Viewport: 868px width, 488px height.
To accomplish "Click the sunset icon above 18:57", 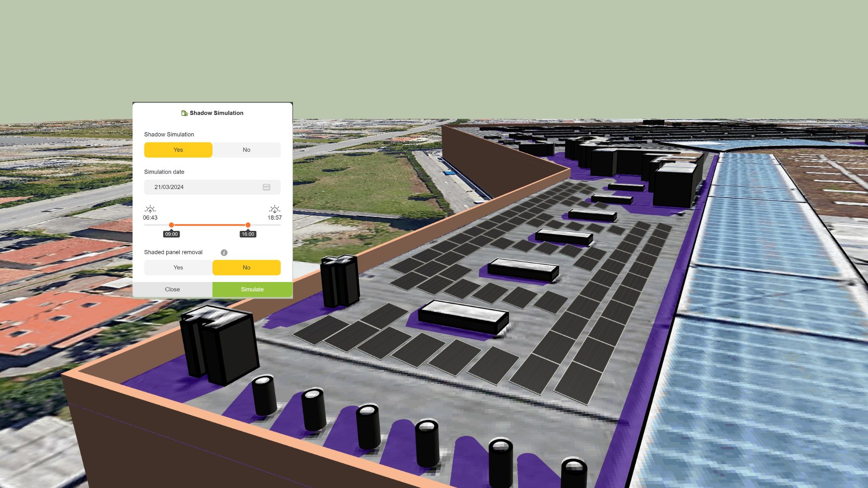I will 274,209.
